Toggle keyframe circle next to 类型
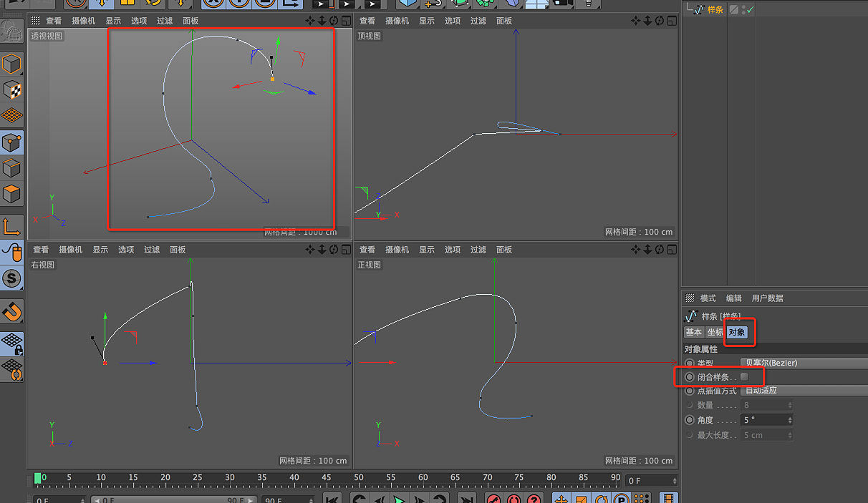The image size is (868, 503). (690, 363)
